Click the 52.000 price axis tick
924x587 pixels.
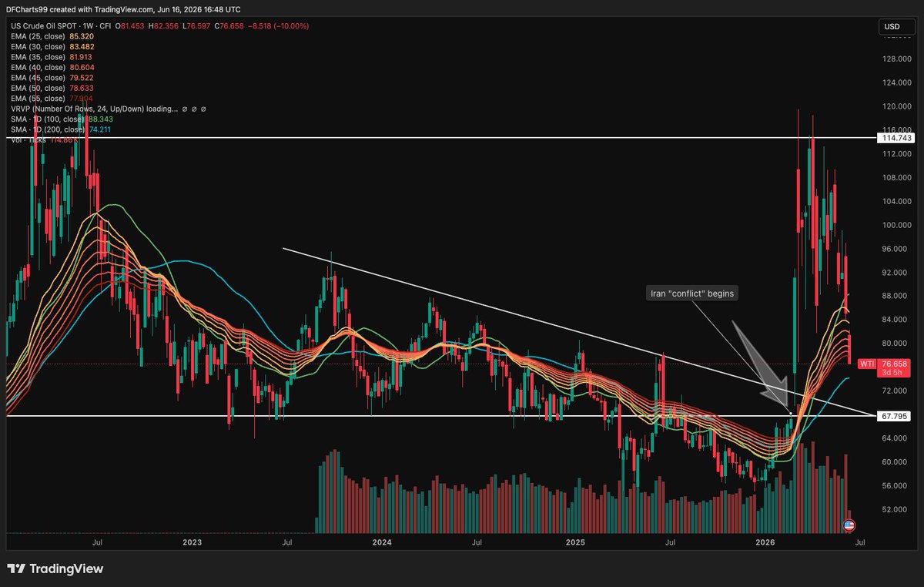pyautogui.click(x=893, y=510)
